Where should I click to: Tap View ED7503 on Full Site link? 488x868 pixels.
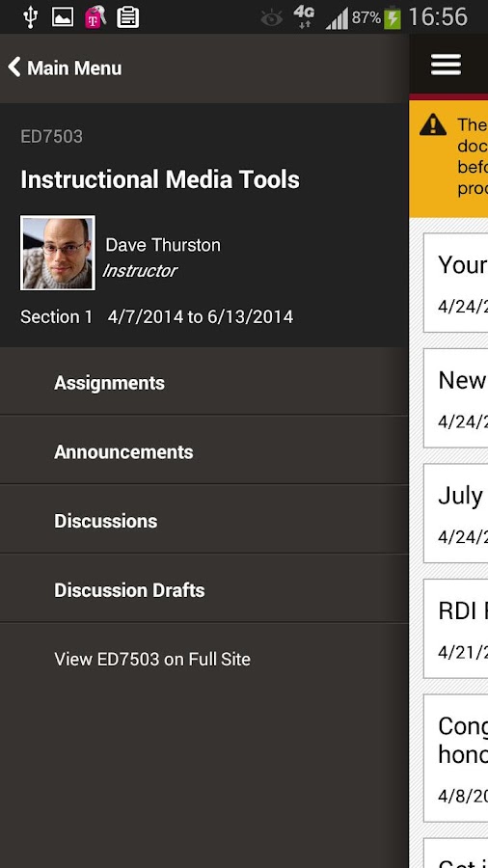click(152, 659)
